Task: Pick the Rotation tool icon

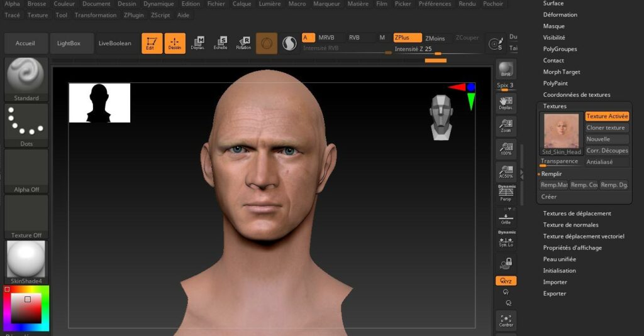Action: [243, 43]
